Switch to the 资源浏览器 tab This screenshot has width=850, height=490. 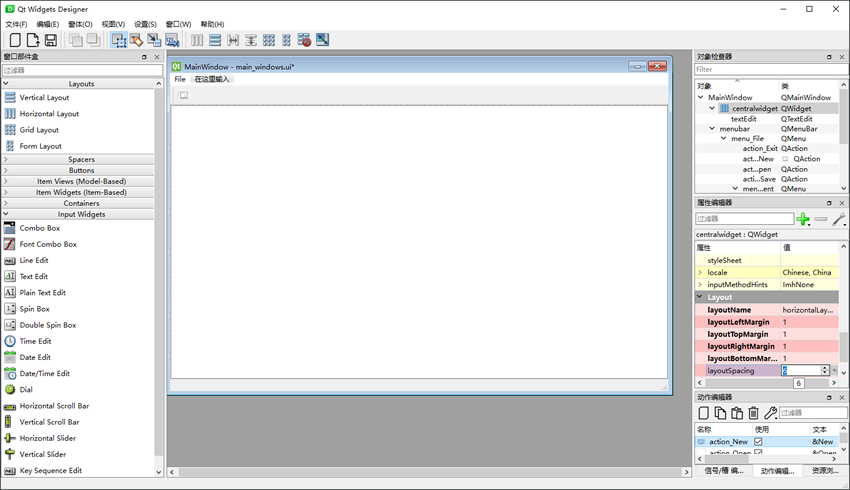[825, 471]
